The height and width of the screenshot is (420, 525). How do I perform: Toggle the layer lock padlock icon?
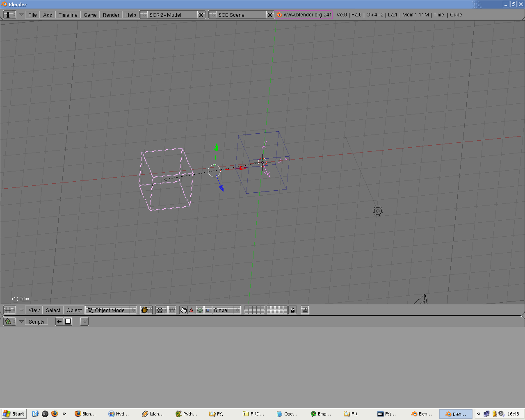[292, 310]
